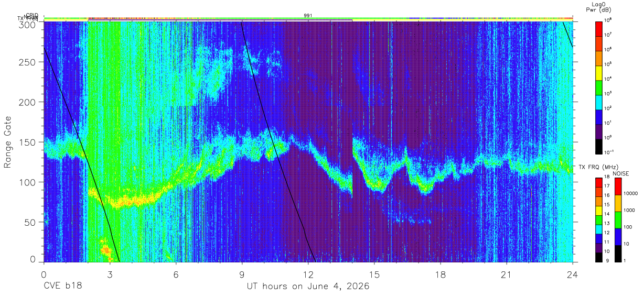Click the yellow segment of the power color bar

click(599, 72)
